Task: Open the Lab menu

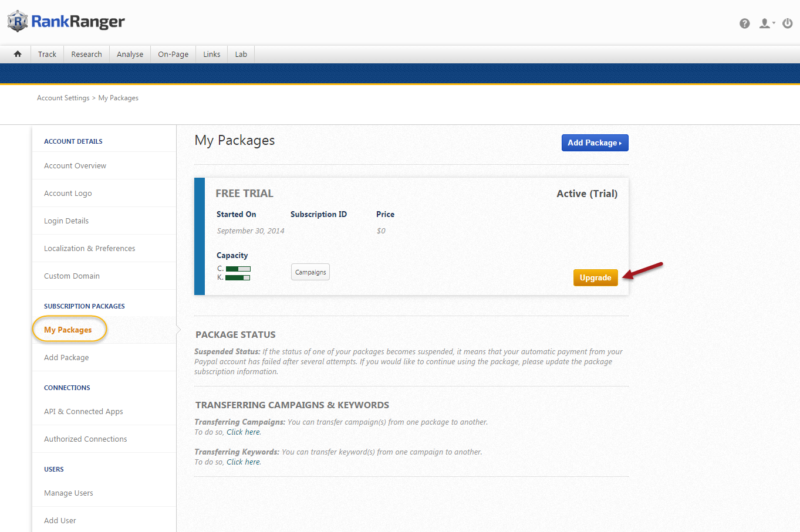Action: pos(241,54)
